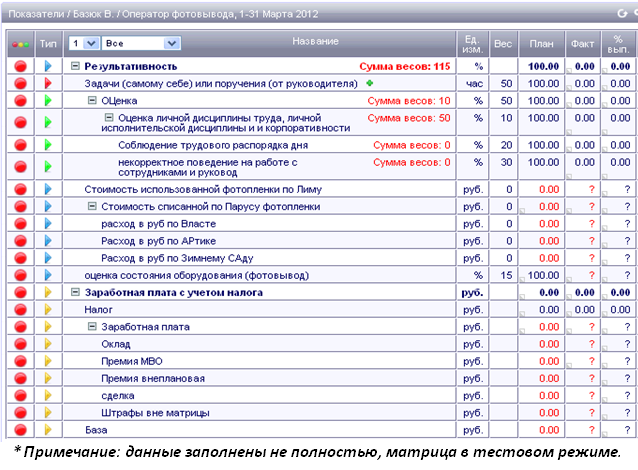Image resolution: width=638 pixels, height=470 pixels.
Task: Collapse Оценка личной дисциплины труда group
Action: coord(109,118)
